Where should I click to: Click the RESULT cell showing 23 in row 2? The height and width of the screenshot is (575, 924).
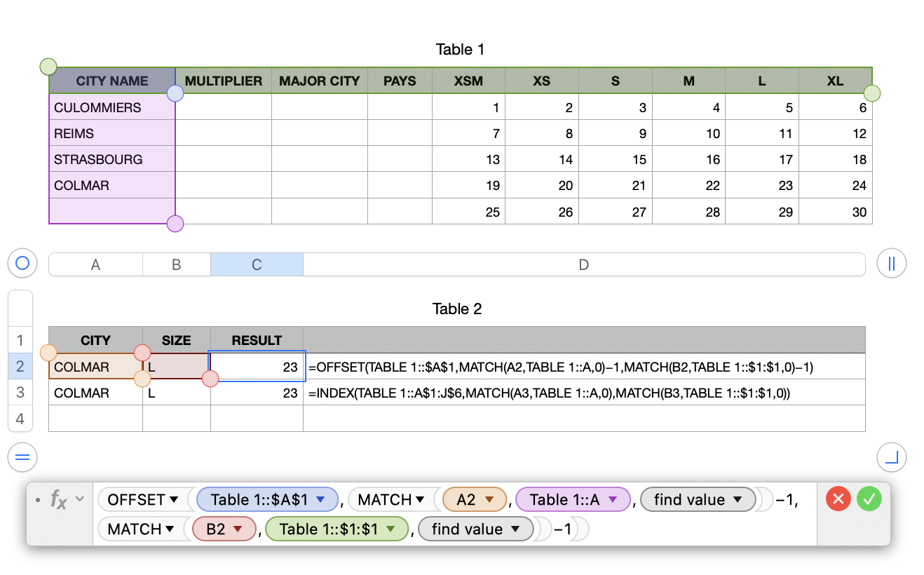256,366
